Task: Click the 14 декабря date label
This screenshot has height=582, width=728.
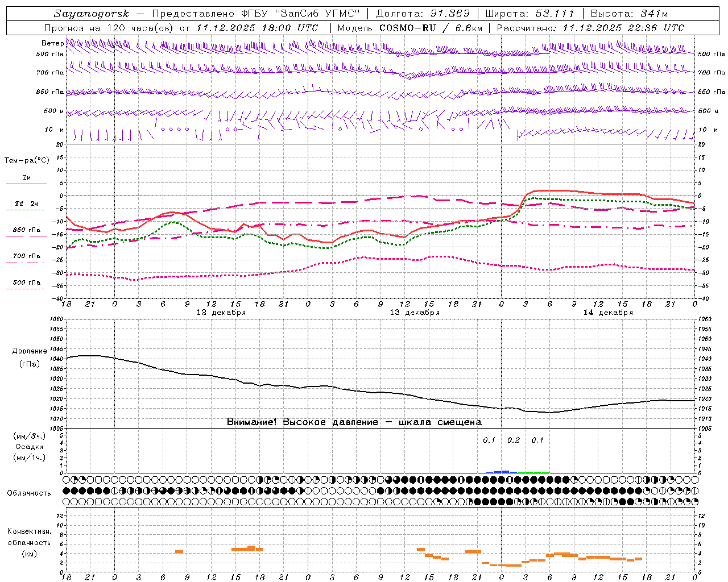Action: coord(608,313)
